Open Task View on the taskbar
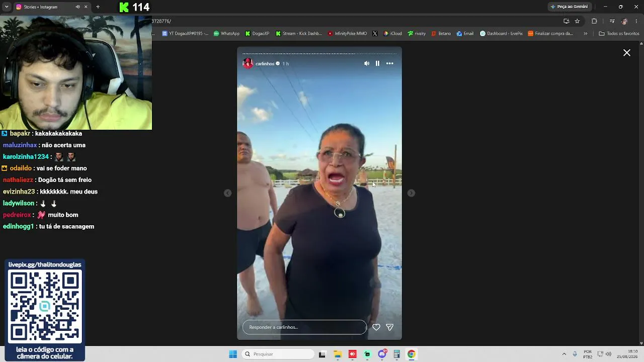 tap(322, 354)
